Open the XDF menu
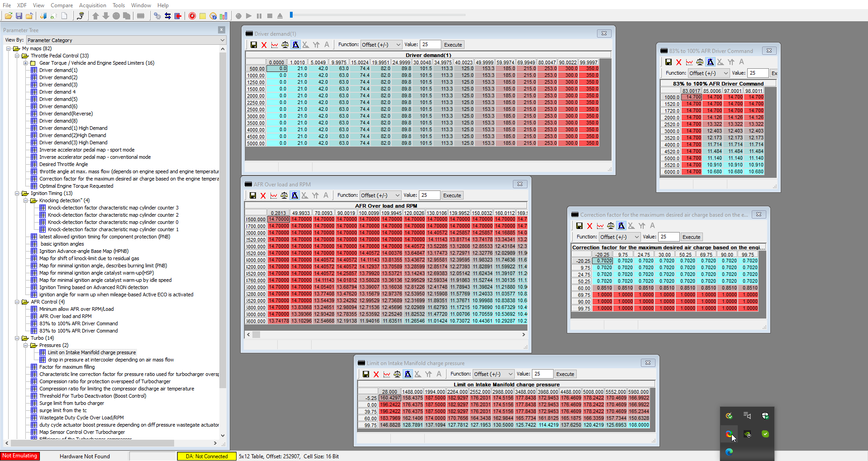 click(x=22, y=5)
